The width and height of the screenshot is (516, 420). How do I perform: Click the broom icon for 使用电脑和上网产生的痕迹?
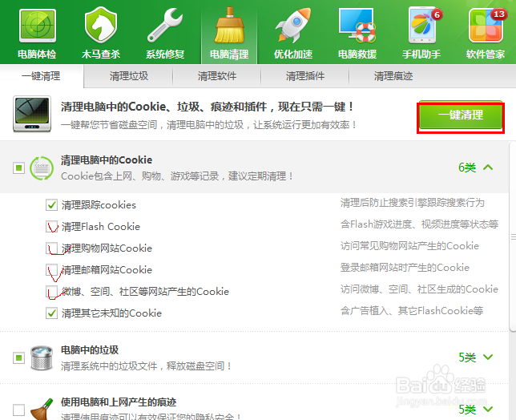pos(42,409)
